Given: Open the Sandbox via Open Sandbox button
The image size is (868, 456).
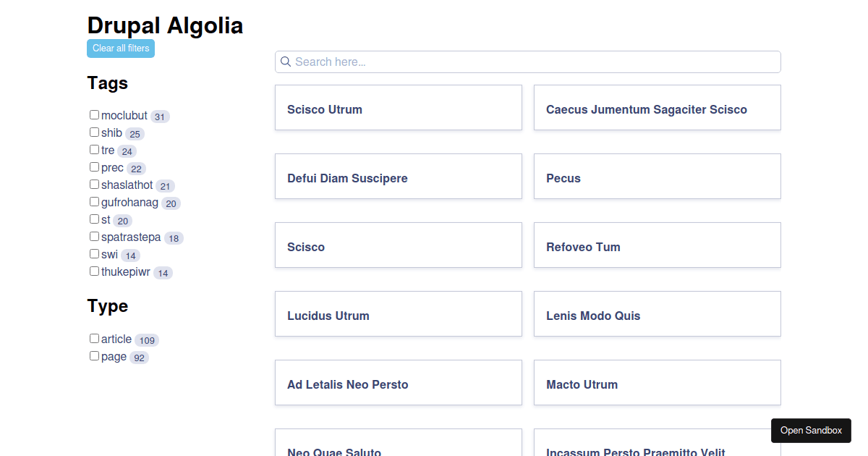Looking at the screenshot, I should click(x=811, y=431).
